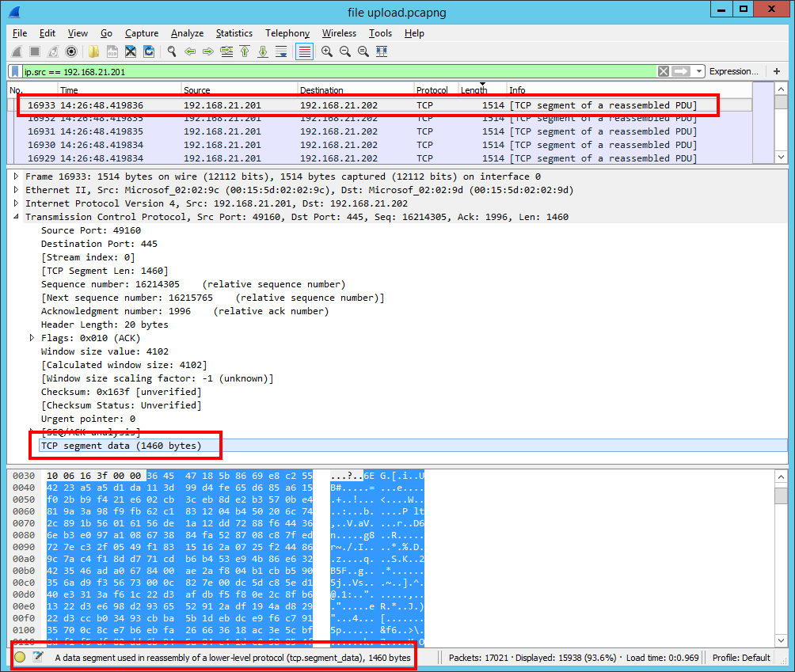Click the Expression... button

click(733, 71)
